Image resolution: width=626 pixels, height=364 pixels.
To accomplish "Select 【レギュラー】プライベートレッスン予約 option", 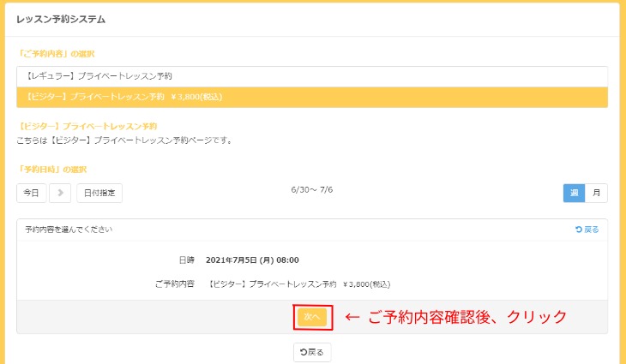I will coord(312,76).
